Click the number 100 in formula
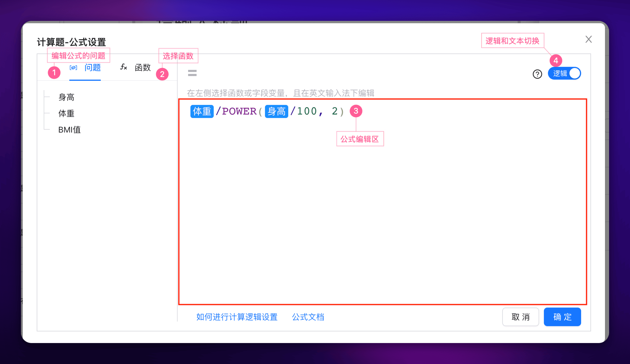Screen dimensions: 630x364 pyautogui.click(x=307, y=111)
